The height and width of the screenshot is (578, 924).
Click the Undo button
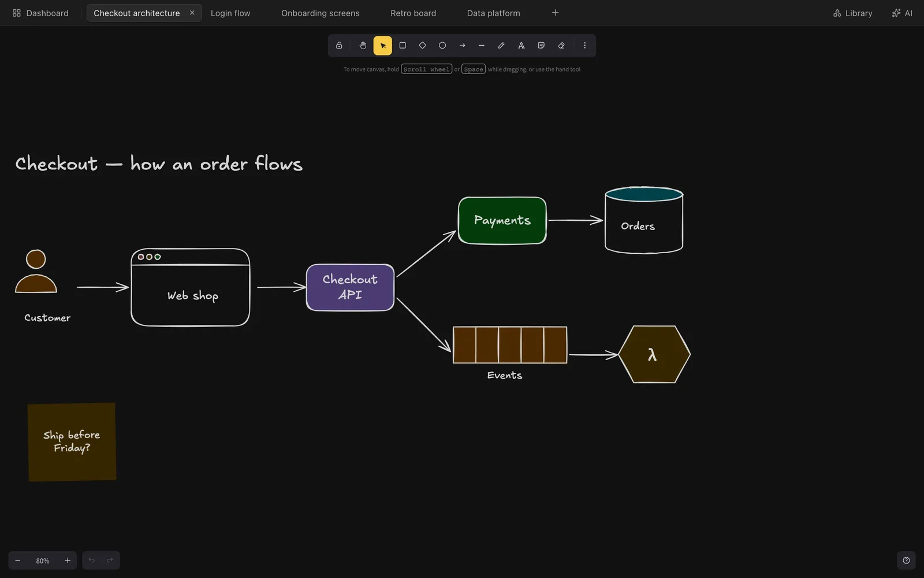(91, 561)
